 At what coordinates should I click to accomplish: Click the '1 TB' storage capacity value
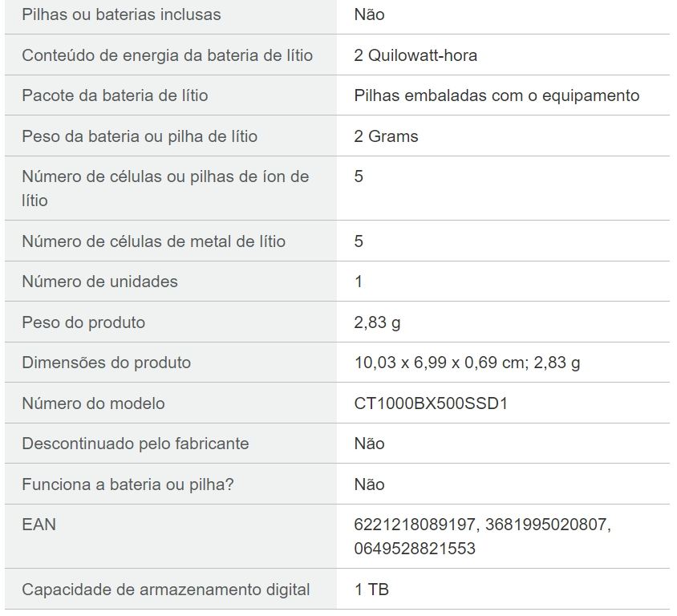pos(371,590)
